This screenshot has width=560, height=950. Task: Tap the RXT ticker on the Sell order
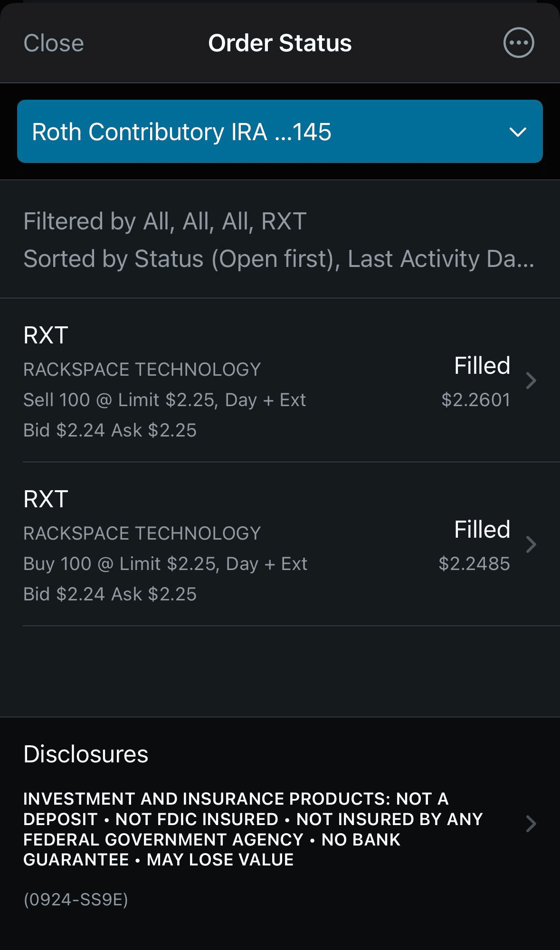point(46,335)
